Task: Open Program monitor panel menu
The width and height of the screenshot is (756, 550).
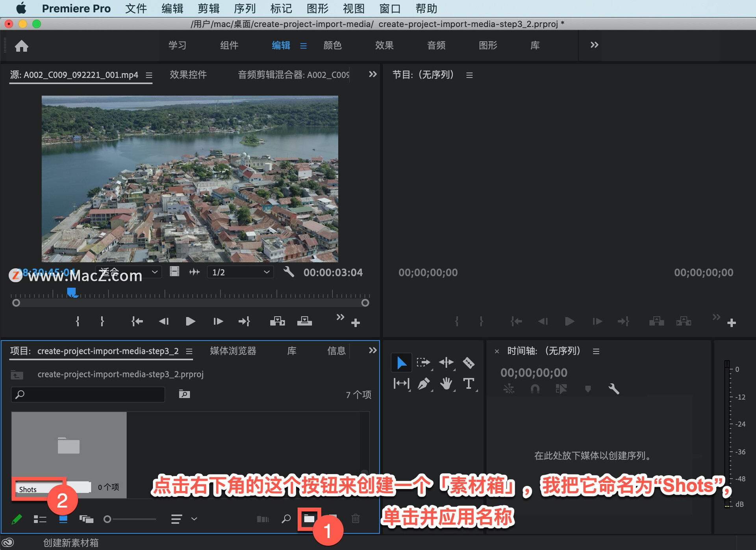Action: (469, 75)
